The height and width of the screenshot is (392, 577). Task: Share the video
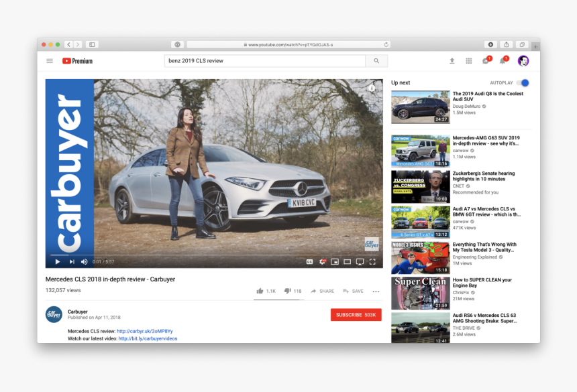coord(322,291)
